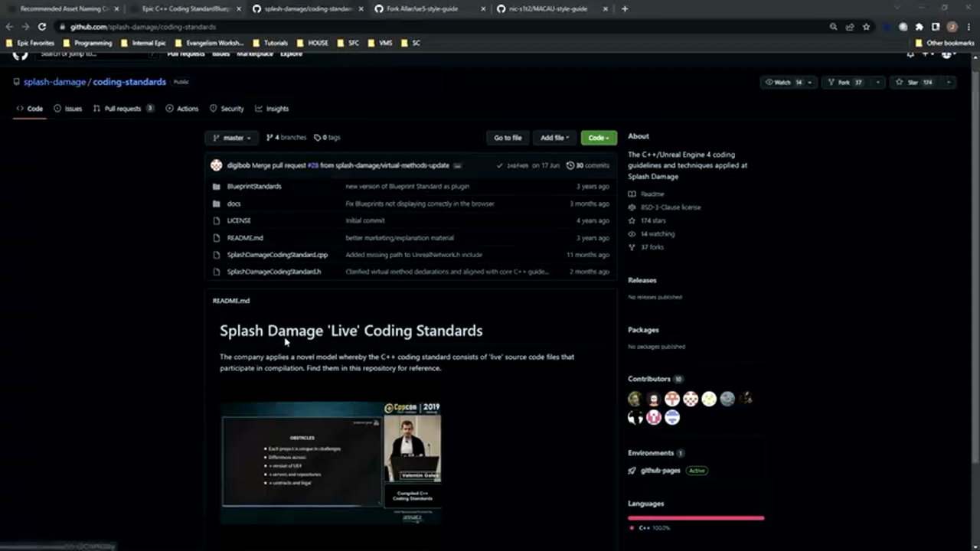This screenshot has width=980, height=551.
Task: Open the green Code dropdown
Action: (598, 138)
